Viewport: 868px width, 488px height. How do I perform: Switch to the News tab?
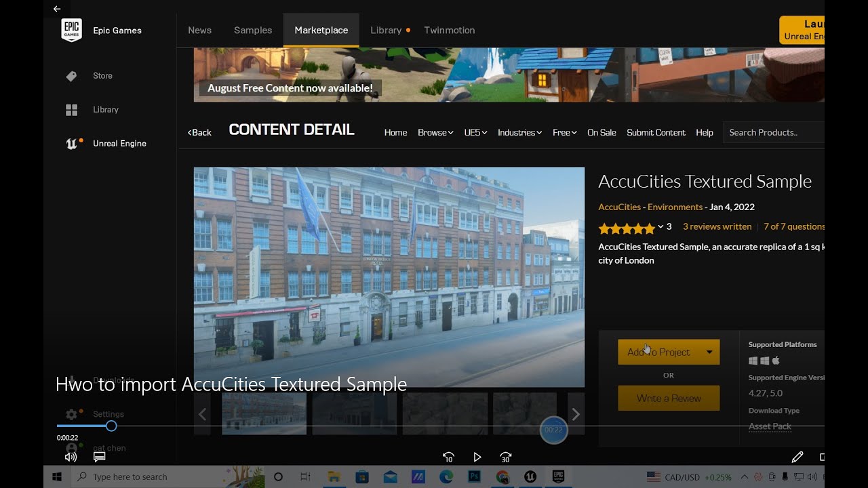[199, 30]
